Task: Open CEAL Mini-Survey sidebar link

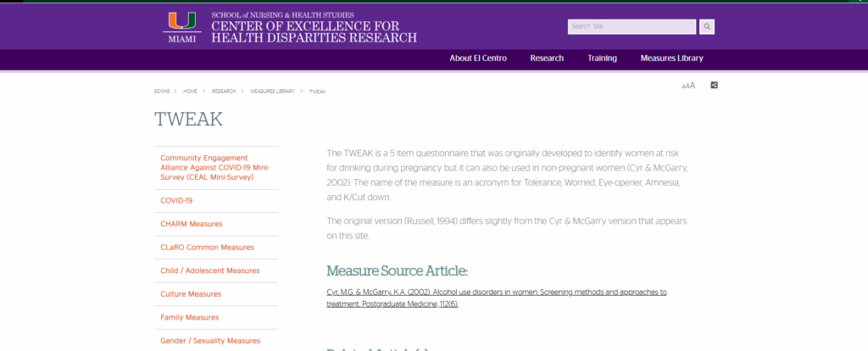Action: pos(215,168)
